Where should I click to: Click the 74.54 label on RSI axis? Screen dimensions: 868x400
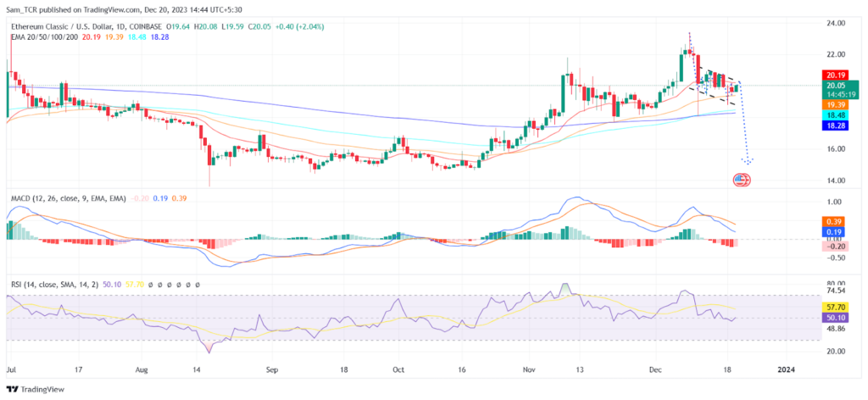[835, 291]
